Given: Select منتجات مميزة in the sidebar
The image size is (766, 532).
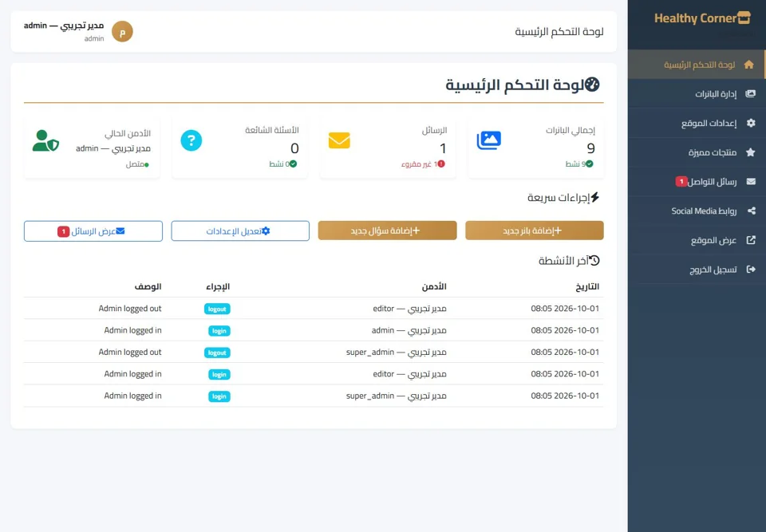Looking at the screenshot, I should tap(697, 152).
